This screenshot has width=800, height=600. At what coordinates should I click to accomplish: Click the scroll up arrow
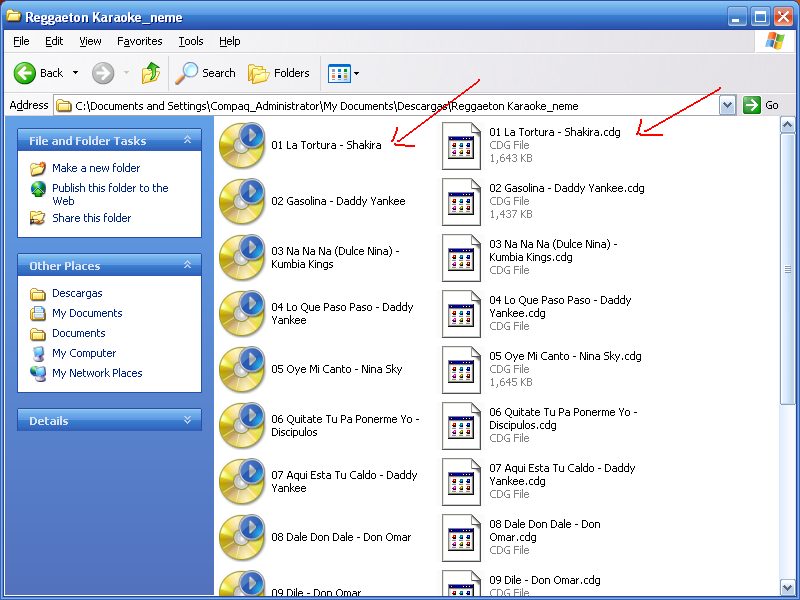(787, 125)
